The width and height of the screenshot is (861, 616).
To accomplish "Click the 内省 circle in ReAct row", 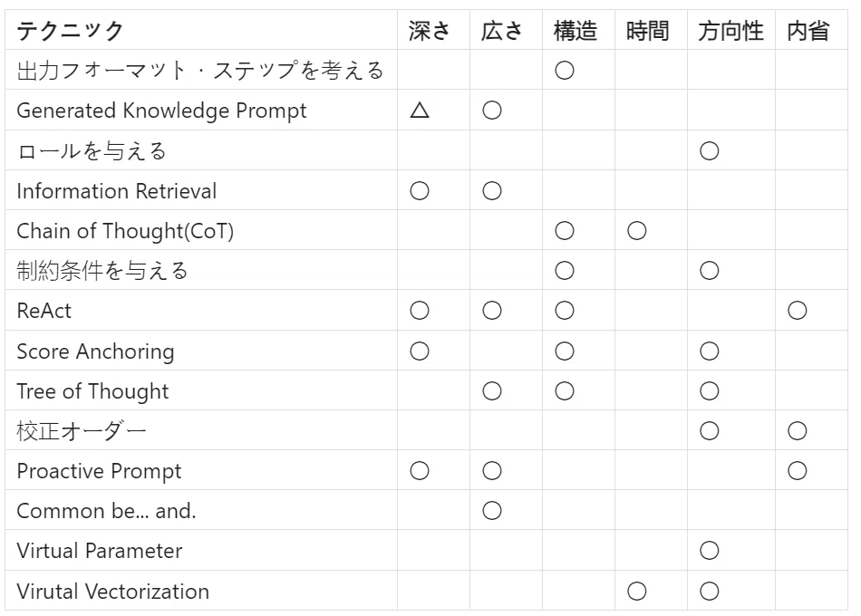I will pos(798,311).
